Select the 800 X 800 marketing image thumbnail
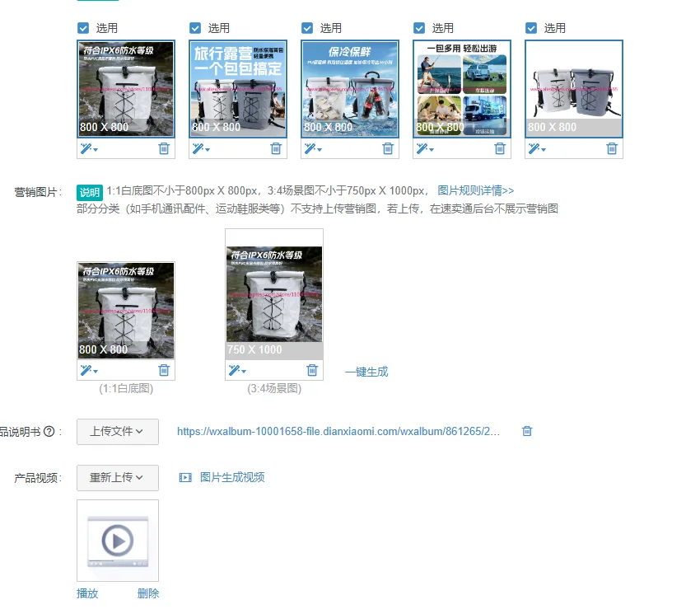This screenshot has height=609, width=700. pos(126,311)
